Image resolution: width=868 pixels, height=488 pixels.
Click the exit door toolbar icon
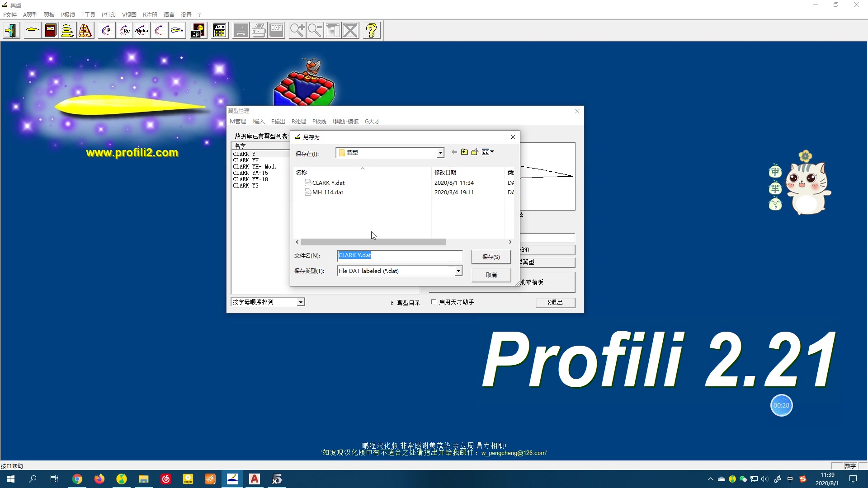pos(11,31)
